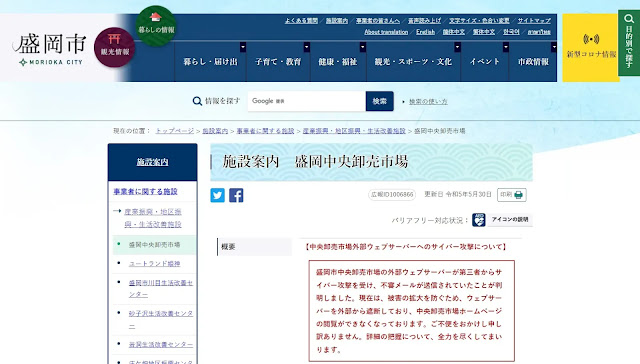Viewport: 640px width, 364px height.
Task: Open the 音声読み上げ link
Action: coord(424,20)
